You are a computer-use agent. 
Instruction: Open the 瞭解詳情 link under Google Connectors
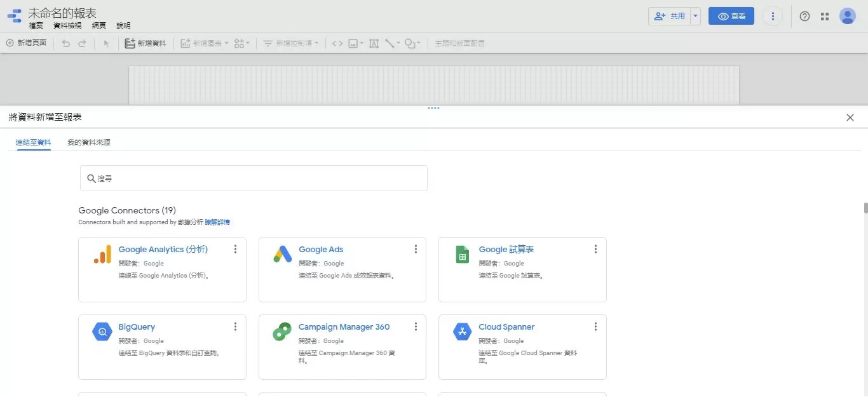click(217, 222)
